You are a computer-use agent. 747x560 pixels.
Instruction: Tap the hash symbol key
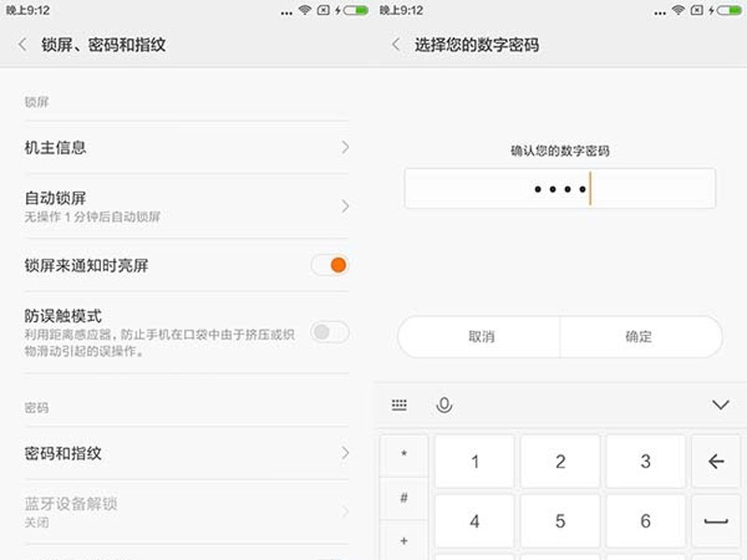[x=403, y=498]
